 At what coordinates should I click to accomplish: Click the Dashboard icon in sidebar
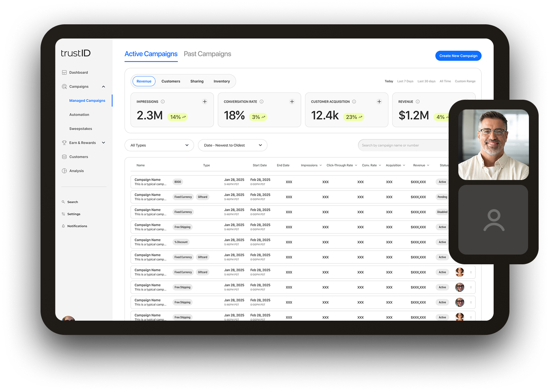[64, 73]
